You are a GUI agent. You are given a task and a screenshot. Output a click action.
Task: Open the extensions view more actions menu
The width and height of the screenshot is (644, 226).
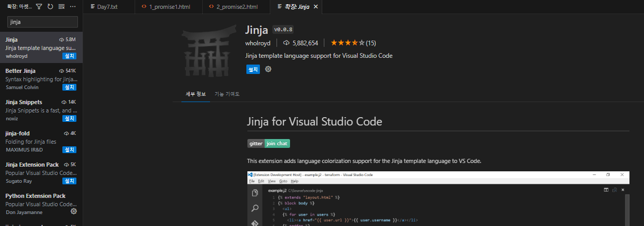(73, 7)
